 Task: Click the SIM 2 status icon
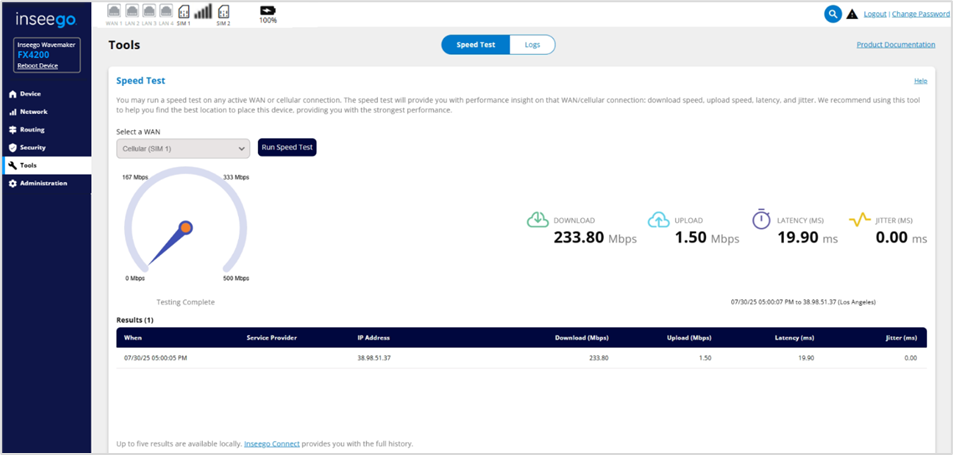[222, 12]
